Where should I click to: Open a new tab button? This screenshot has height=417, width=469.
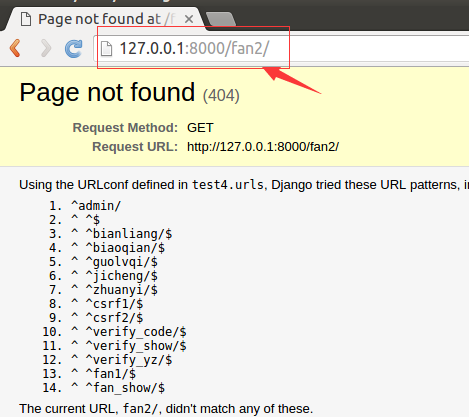[x=221, y=19]
